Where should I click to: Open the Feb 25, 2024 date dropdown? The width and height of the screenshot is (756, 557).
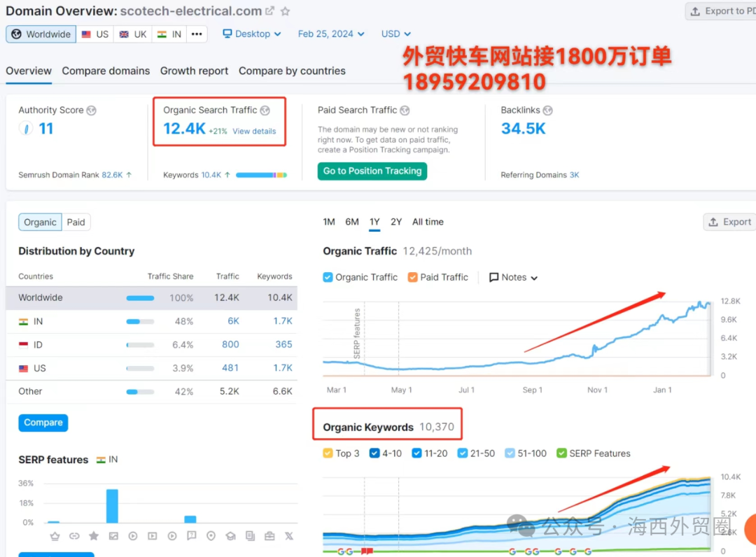tap(330, 34)
